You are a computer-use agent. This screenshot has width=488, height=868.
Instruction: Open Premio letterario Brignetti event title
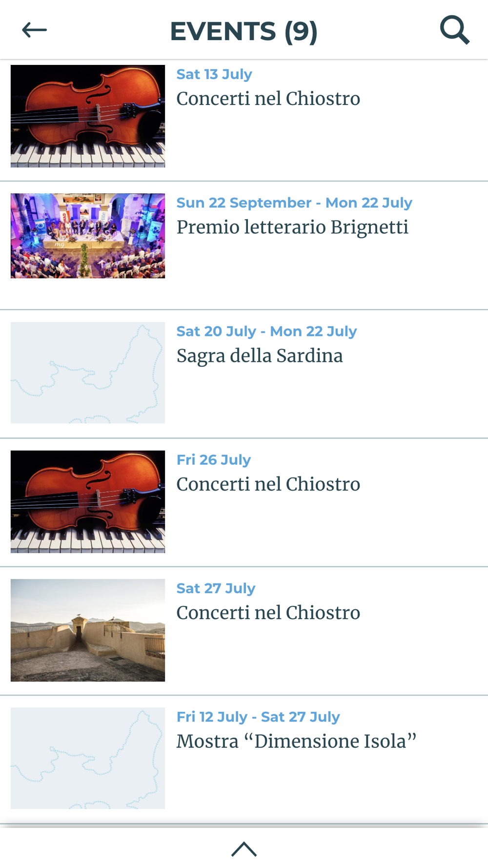pyautogui.click(x=292, y=227)
